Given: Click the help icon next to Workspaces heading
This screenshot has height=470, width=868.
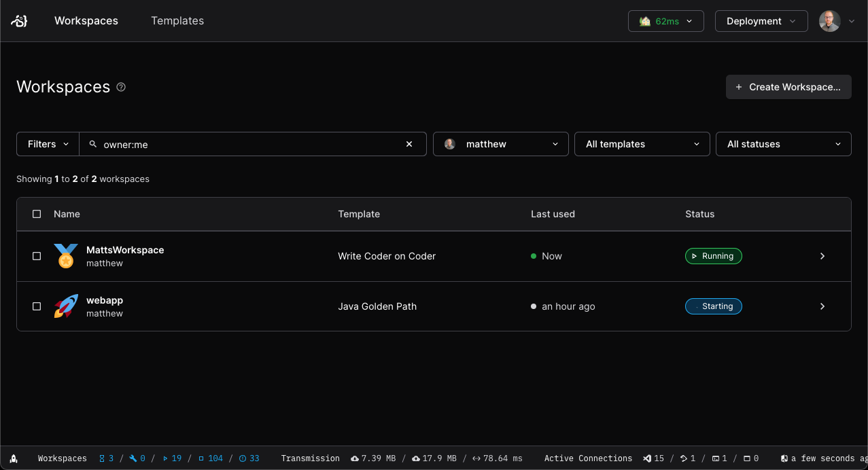Looking at the screenshot, I should [x=121, y=87].
